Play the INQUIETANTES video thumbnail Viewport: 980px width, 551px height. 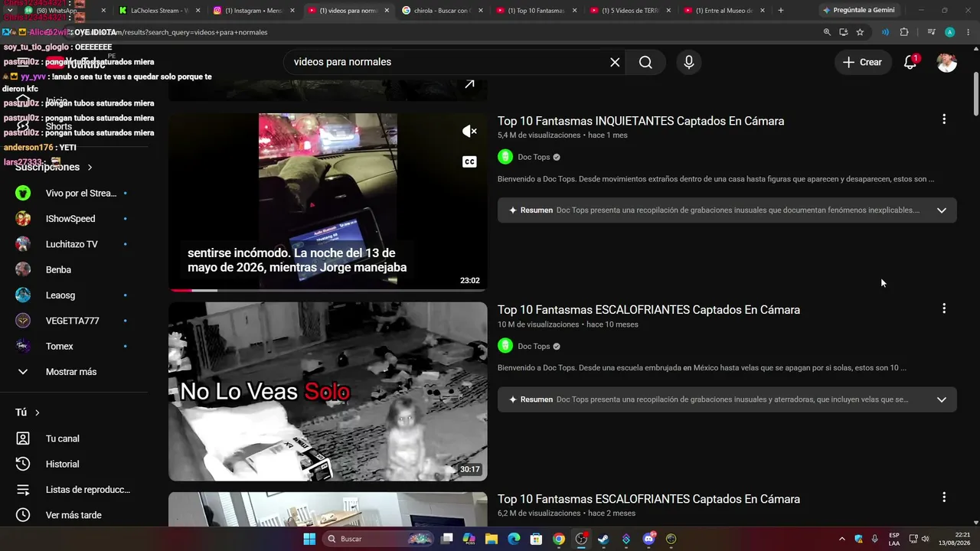click(x=328, y=202)
